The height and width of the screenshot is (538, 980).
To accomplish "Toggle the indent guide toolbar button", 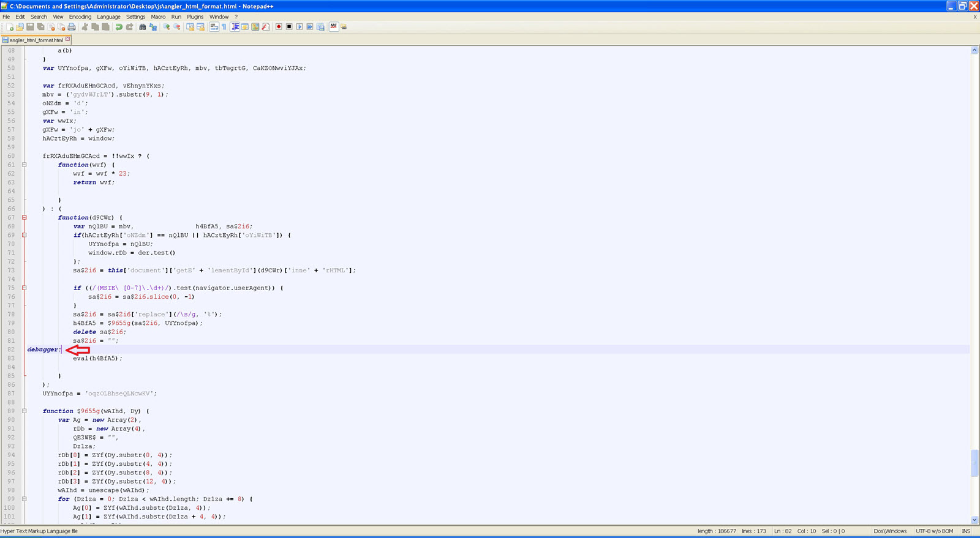I will [x=235, y=27].
